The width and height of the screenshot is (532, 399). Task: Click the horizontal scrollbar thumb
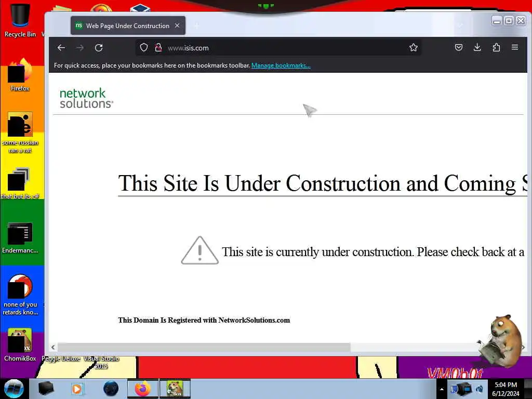204,347
